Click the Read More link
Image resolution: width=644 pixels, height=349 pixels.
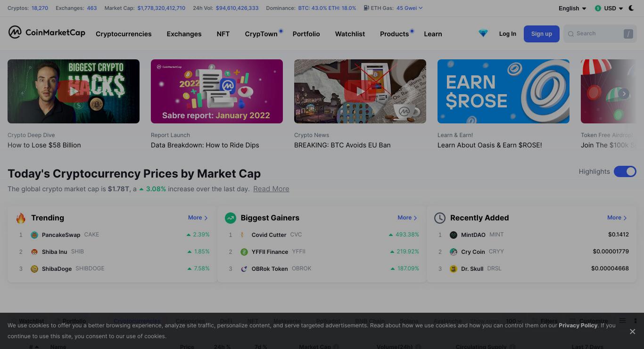pos(271,189)
